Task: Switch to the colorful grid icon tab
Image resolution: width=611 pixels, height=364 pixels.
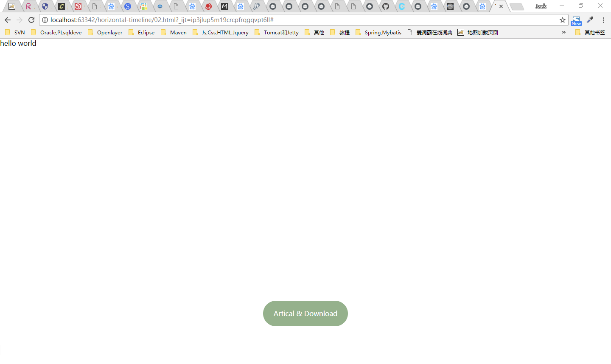Action: point(144,6)
